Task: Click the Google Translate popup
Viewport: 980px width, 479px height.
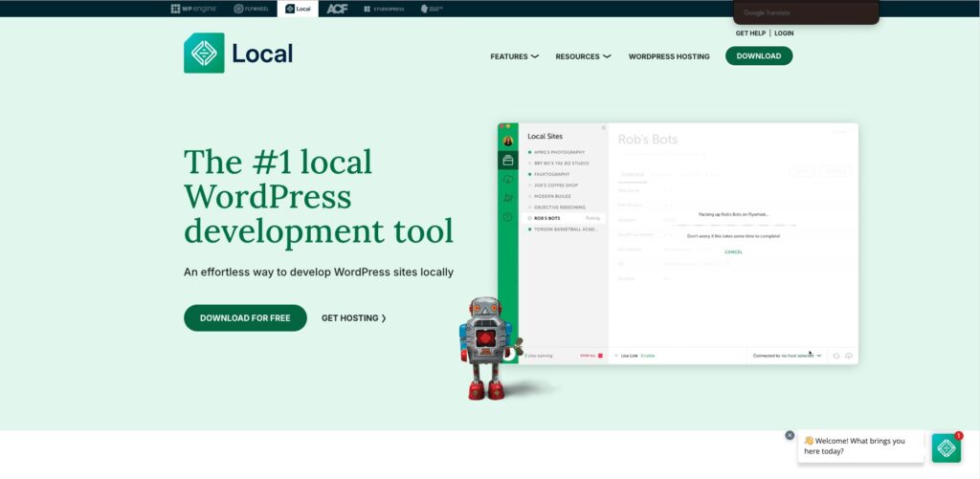Action: [x=806, y=12]
